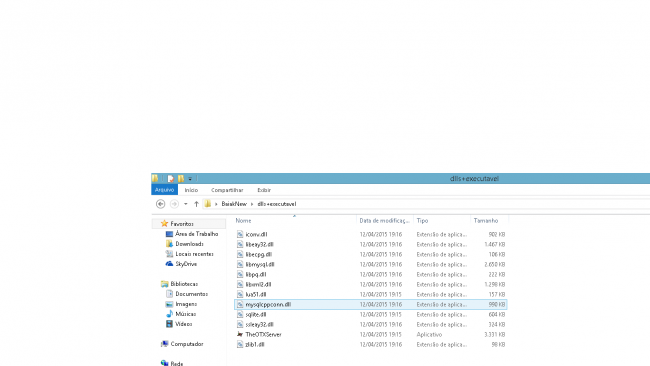Open the quick access toolbar customize arrow
The image size is (650, 366).
click(x=190, y=179)
